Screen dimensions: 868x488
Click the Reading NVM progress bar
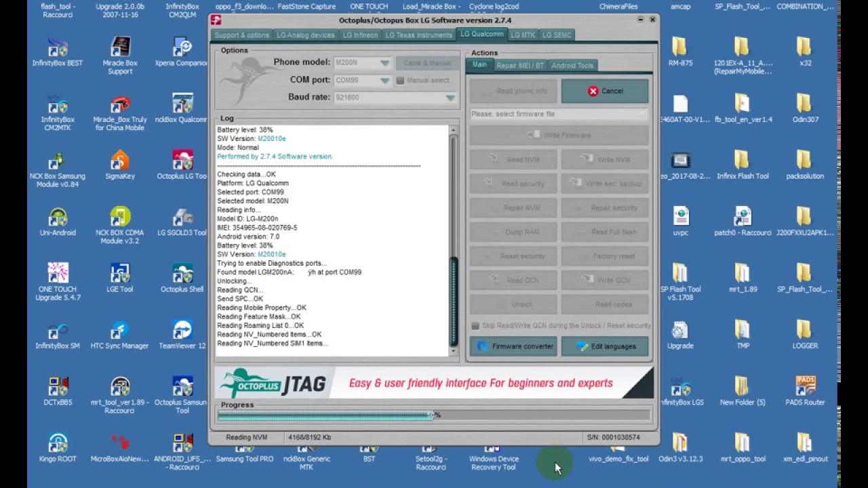(x=434, y=415)
